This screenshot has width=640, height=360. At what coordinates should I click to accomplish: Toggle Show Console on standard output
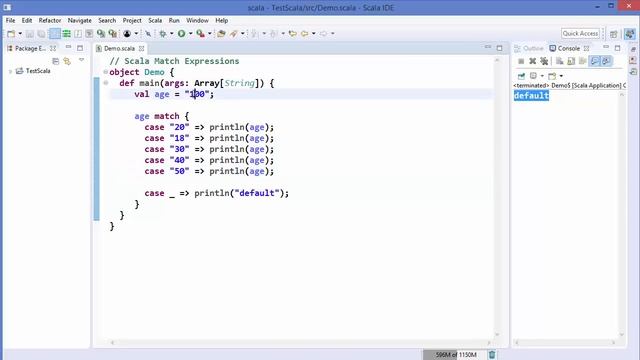tap(595, 61)
